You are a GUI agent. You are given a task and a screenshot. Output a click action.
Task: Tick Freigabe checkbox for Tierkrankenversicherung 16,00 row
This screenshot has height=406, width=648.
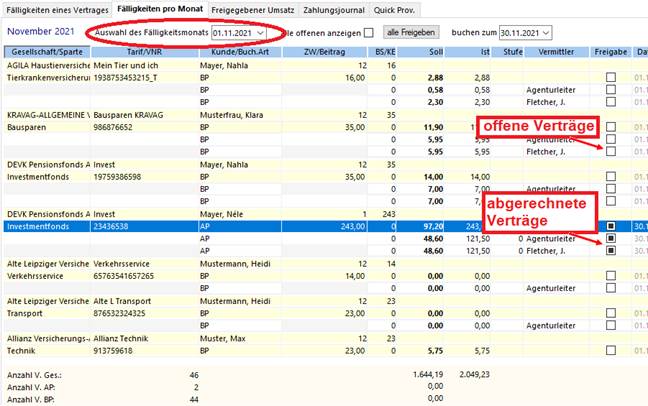click(x=610, y=77)
